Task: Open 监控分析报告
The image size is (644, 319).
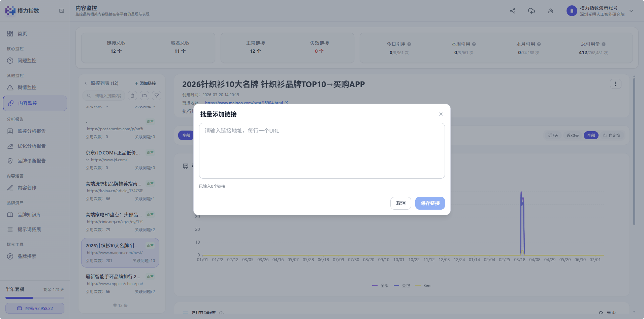Action: (x=35, y=131)
